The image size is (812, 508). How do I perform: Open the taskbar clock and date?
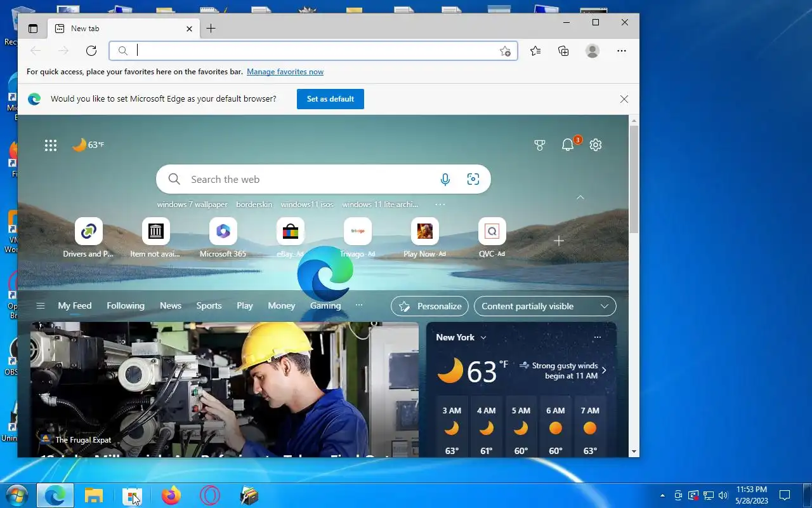point(752,495)
